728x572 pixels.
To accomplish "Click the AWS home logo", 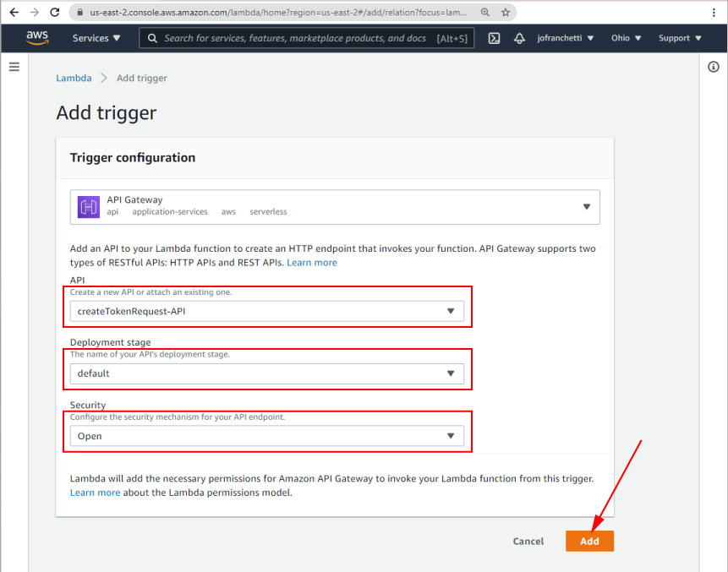I will (37, 37).
